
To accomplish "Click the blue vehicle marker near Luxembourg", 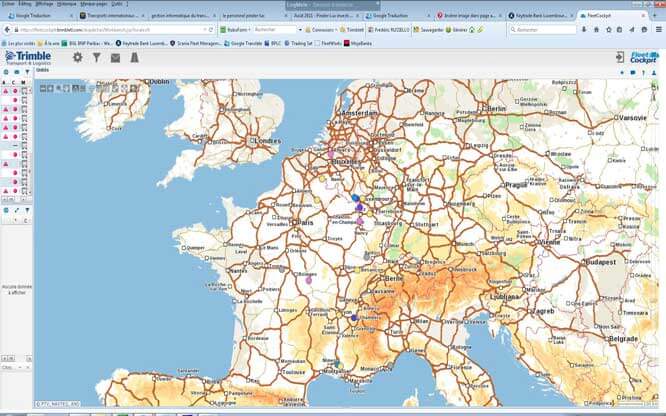I will tap(356, 198).
